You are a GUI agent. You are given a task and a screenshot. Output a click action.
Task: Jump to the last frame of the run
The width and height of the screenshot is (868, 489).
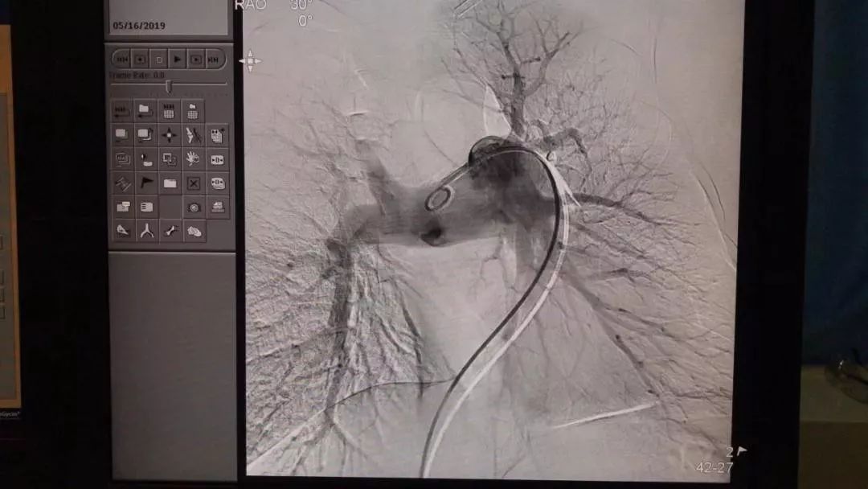pyautogui.click(x=214, y=60)
